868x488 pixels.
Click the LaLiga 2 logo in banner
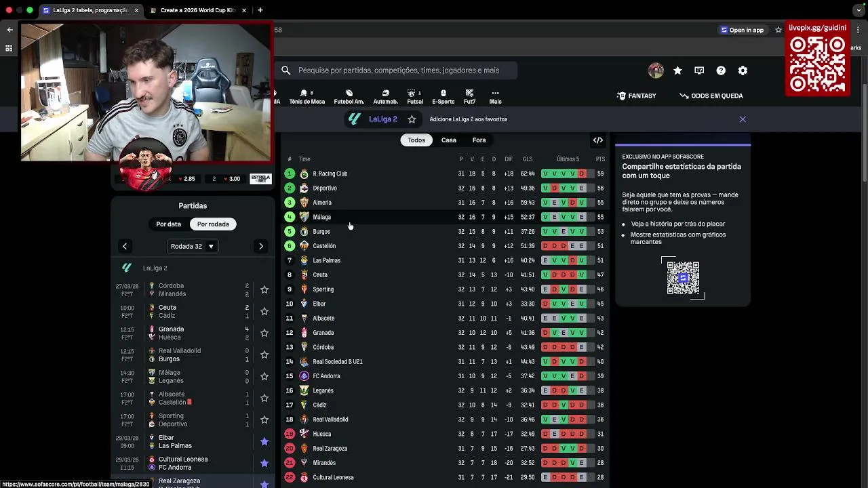[x=354, y=119]
